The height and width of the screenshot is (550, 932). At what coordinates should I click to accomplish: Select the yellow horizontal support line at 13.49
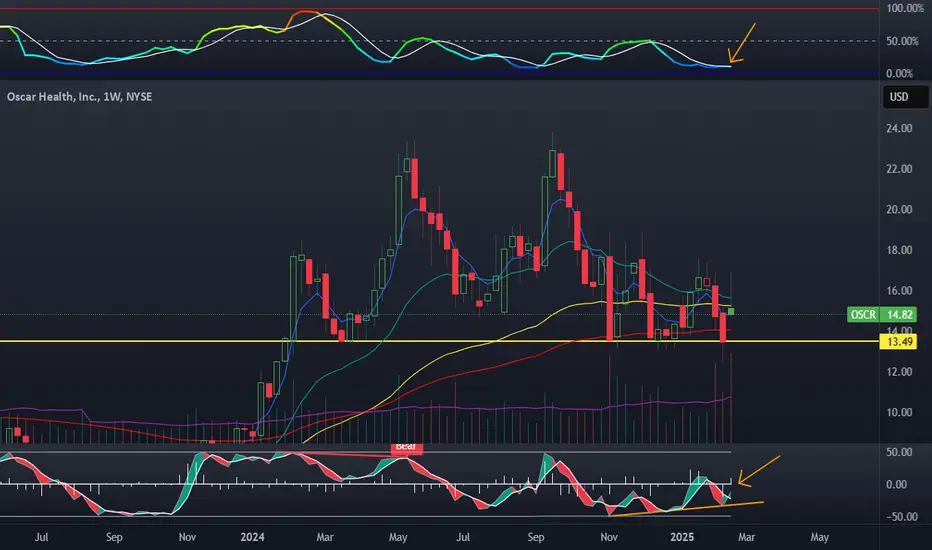click(439, 341)
